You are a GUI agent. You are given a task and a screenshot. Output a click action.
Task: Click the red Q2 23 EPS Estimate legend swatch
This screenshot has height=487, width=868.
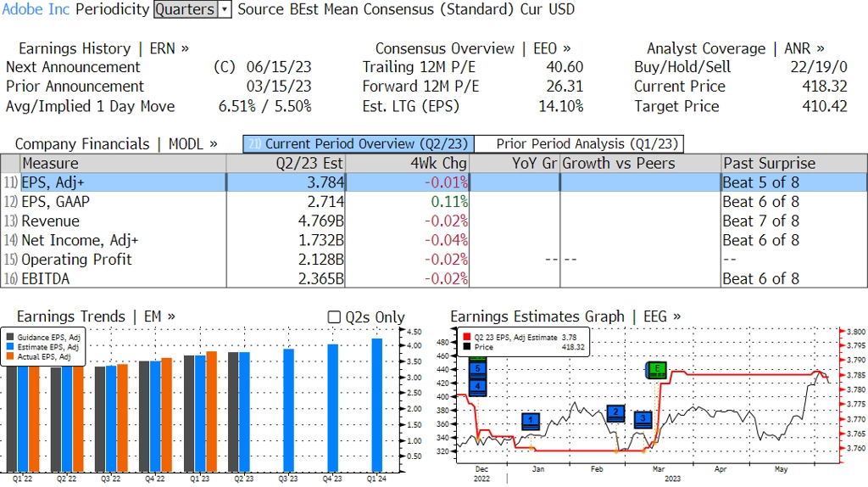coord(467,337)
